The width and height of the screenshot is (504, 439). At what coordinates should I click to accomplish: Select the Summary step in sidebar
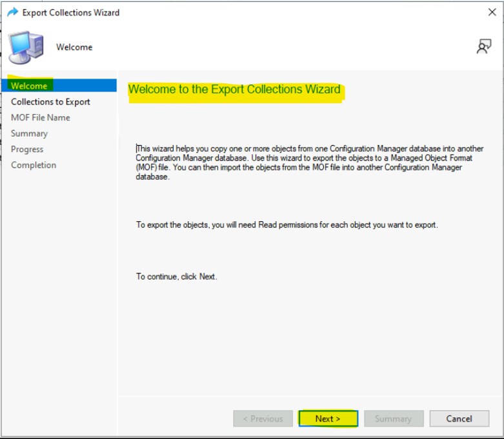pyautogui.click(x=29, y=133)
